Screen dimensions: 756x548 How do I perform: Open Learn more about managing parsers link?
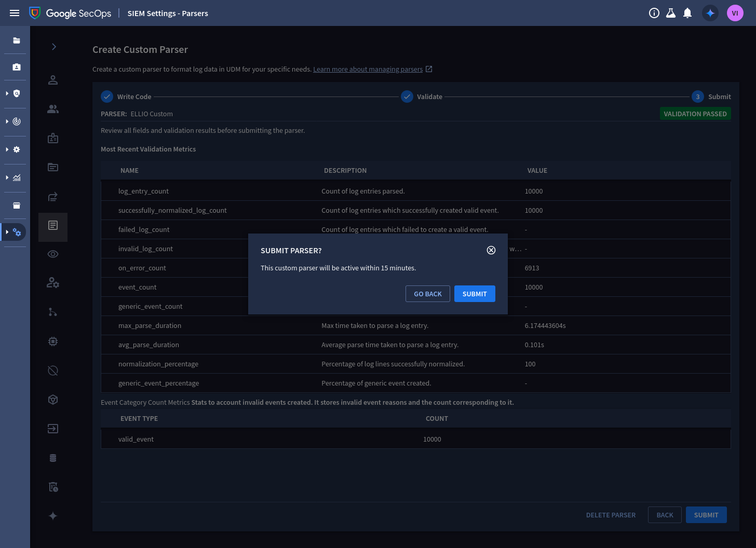(x=368, y=69)
